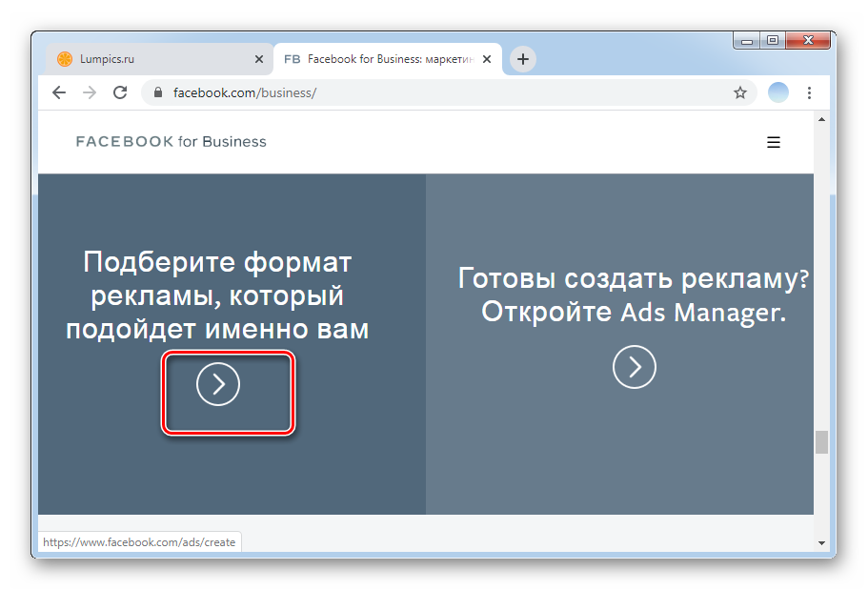Open the hamburger menu on Facebook for Business
The height and width of the screenshot is (590, 868).
pos(774,142)
